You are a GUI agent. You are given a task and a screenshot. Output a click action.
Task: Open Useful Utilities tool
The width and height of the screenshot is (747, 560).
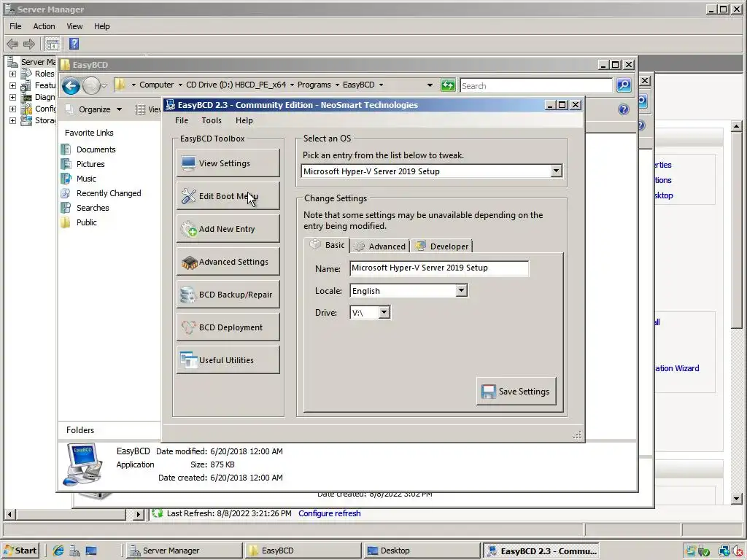[228, 360]
